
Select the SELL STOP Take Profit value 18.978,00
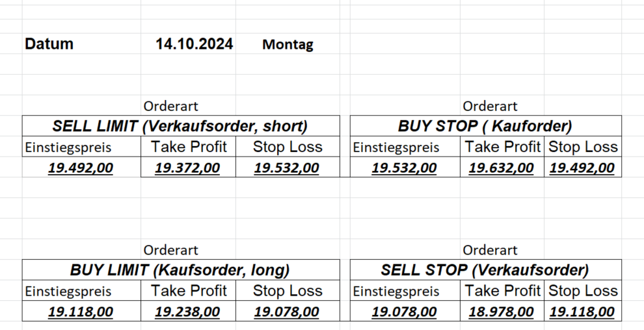[x=502, y=312]
